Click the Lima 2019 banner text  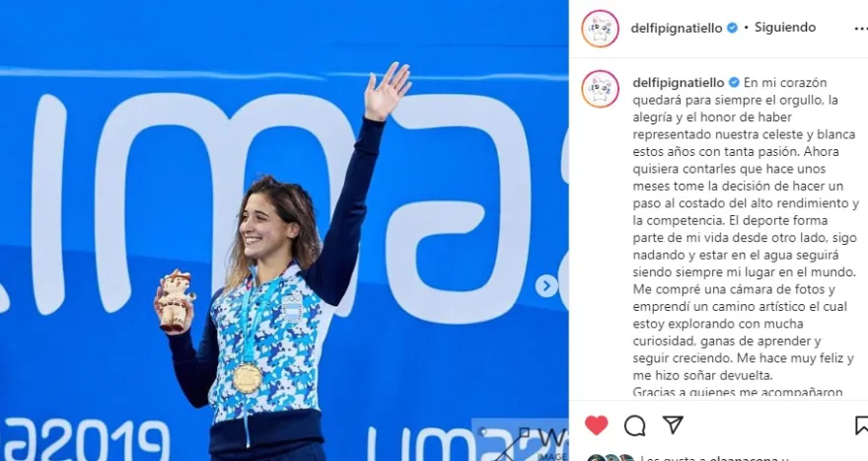tap(84, 439)
